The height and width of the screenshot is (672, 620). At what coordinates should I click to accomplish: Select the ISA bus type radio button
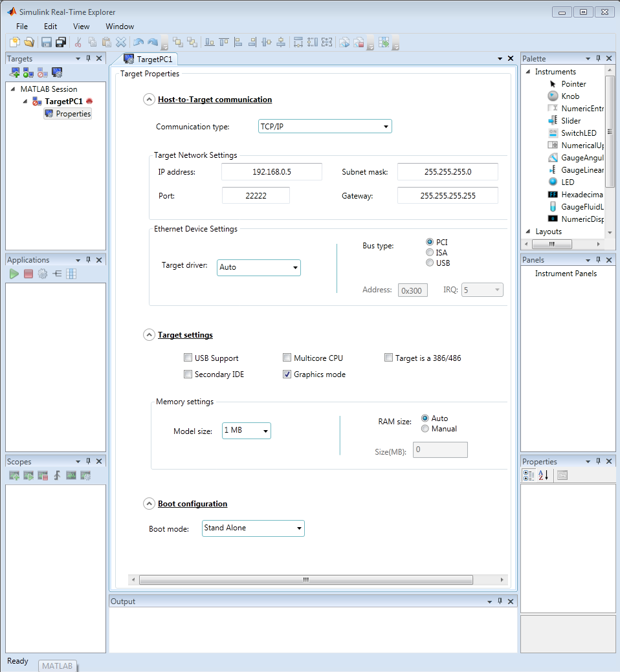coord(430,253)
